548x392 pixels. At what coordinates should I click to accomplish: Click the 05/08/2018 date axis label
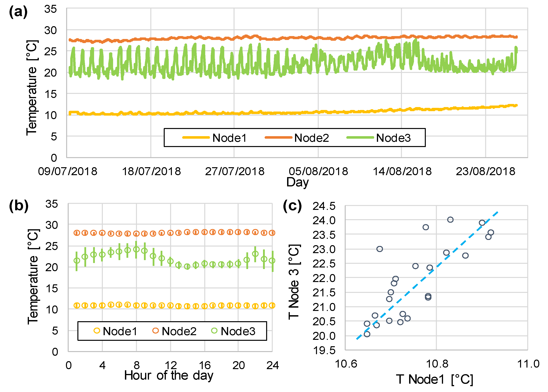pyautogui.click(x=318, y=171)
